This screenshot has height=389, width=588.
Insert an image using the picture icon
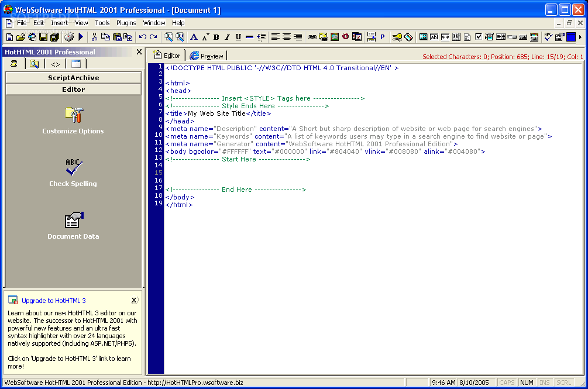coord(335,37)
